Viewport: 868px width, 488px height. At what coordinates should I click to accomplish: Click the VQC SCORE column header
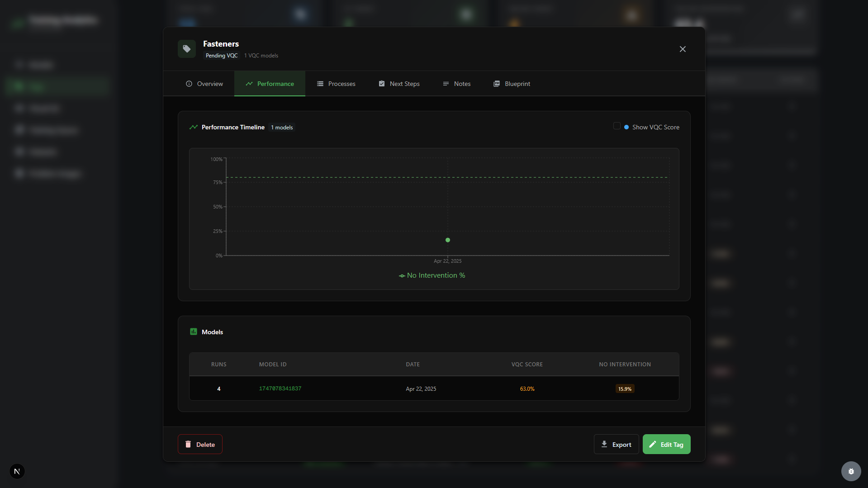527,365
